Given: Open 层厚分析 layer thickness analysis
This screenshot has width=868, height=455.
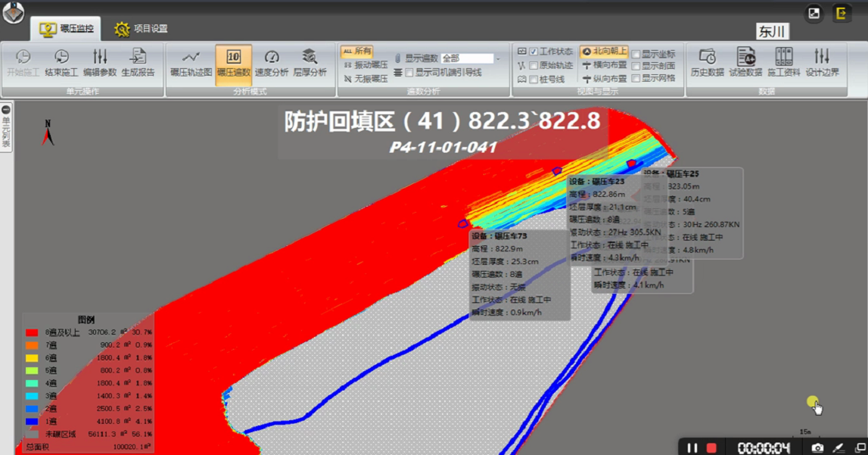Looking at the screenshot, I should (310, 62).
